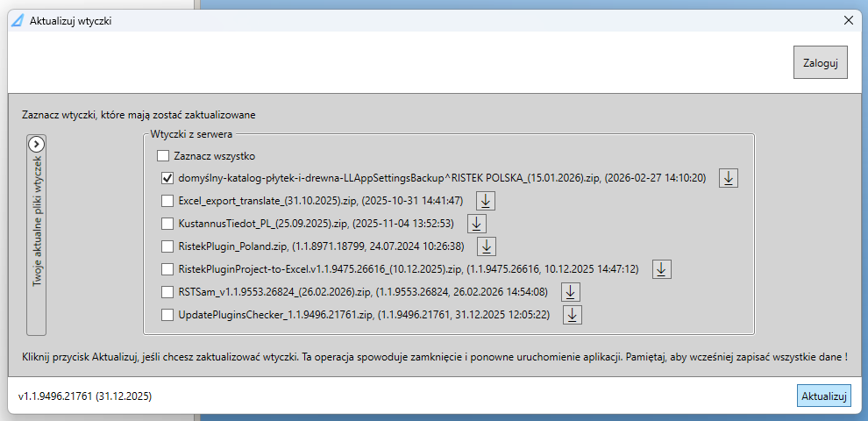Viewport: 868px width, 421px height.
Task: Click the Aktualizuj button
Action: [x=823, y=396]
